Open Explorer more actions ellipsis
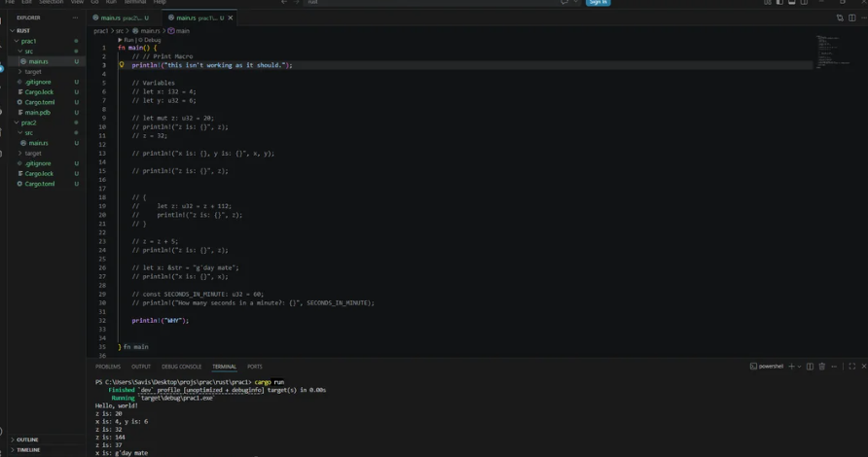The image size is (868, 457). [x=75, y=18]
